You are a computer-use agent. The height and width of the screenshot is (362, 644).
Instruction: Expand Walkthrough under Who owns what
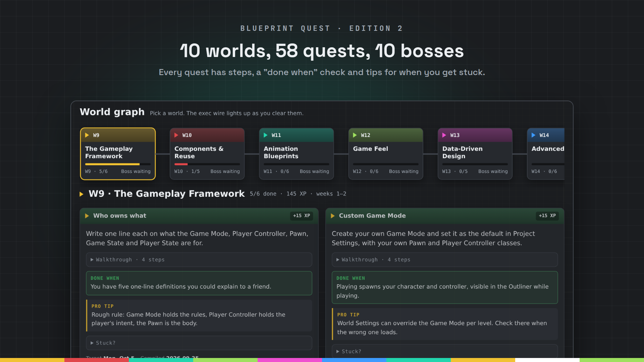[x=199, y=260]
